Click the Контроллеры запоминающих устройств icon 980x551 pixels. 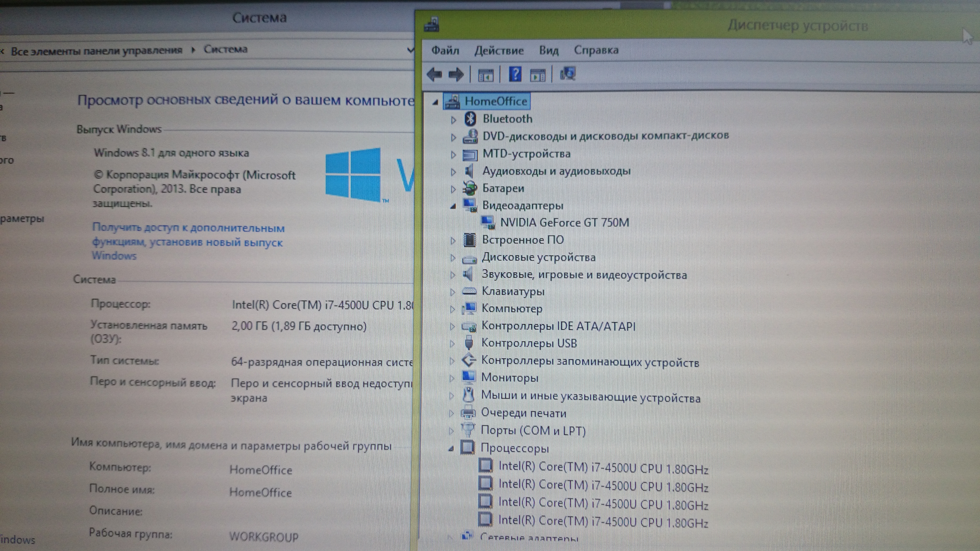(x=469, y=360)
